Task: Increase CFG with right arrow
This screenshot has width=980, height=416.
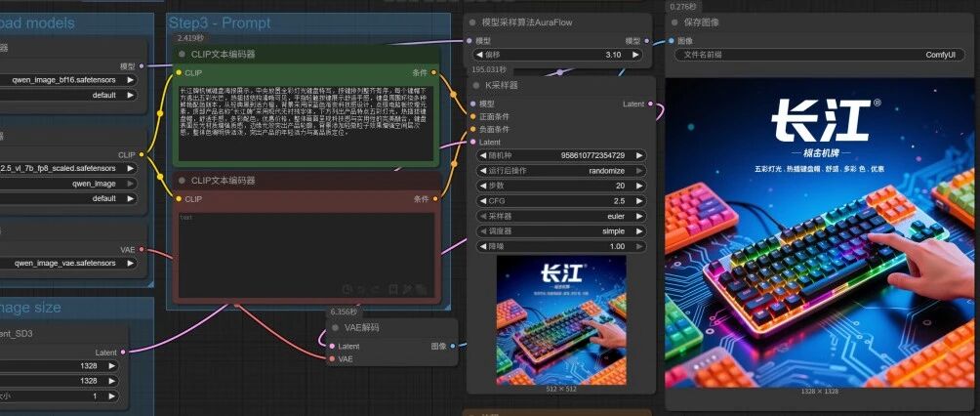Action: click(638, 201)
